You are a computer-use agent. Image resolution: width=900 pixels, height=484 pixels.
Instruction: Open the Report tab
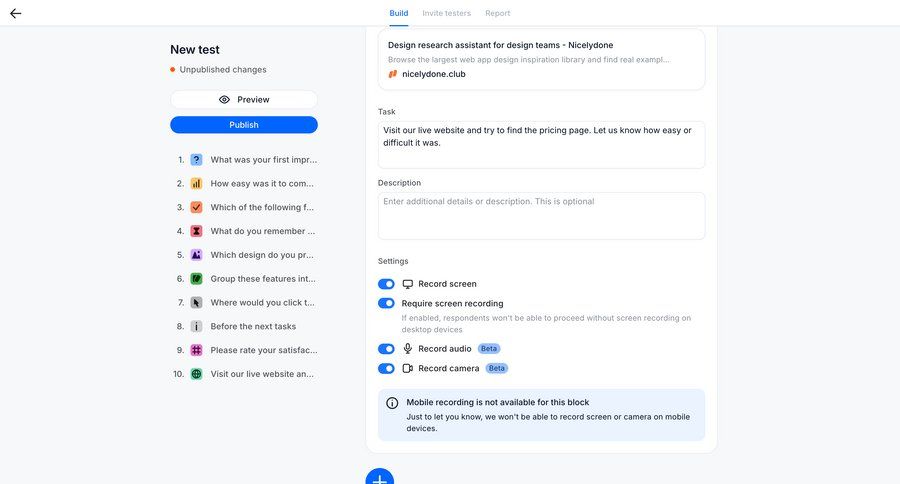coord(498,13)
